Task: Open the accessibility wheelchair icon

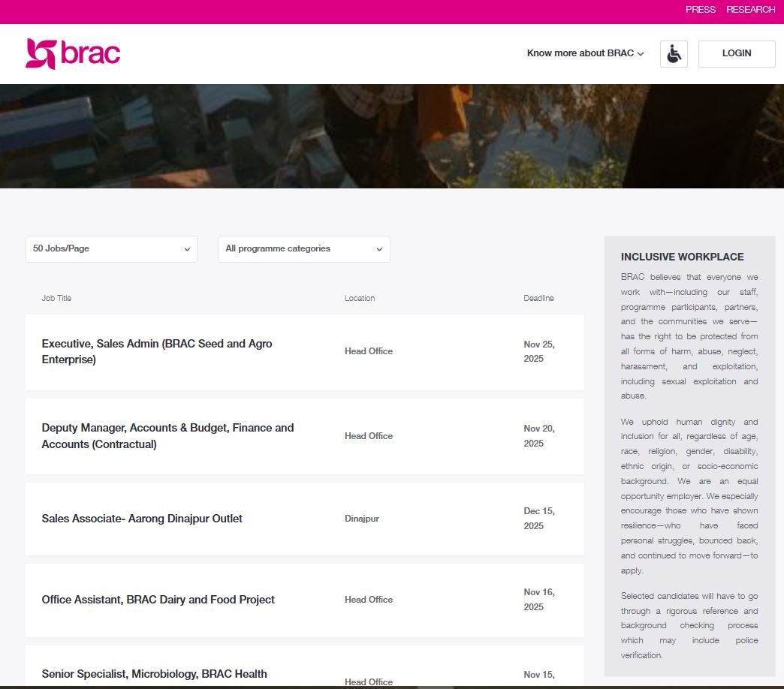Action: pyautogui.click(x=674, y=54)
